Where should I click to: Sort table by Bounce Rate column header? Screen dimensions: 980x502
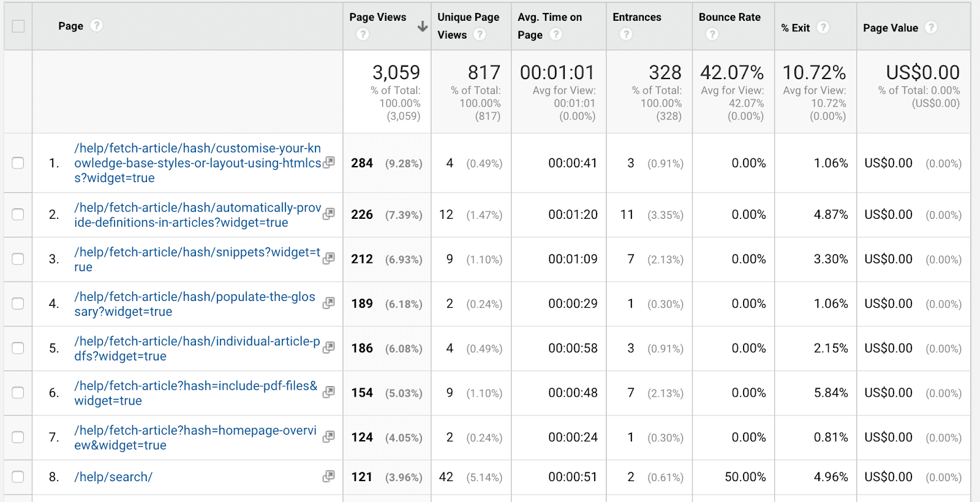coord(729,17)
